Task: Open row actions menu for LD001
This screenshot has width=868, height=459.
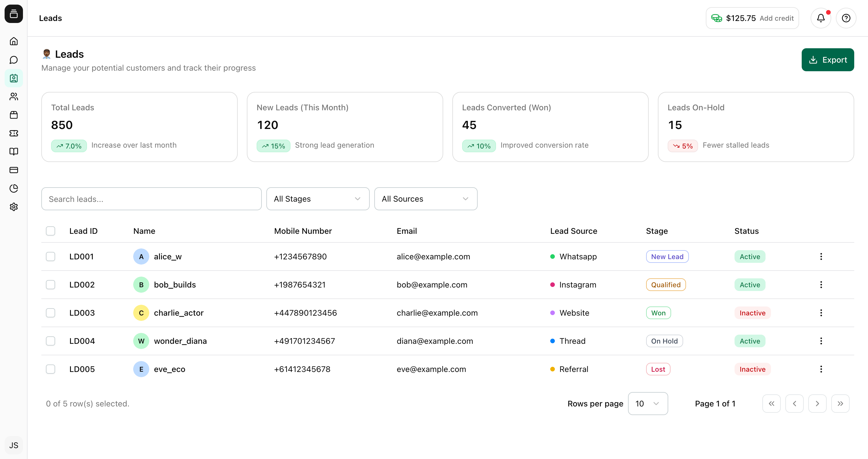Action: click(x=821, y=257)
